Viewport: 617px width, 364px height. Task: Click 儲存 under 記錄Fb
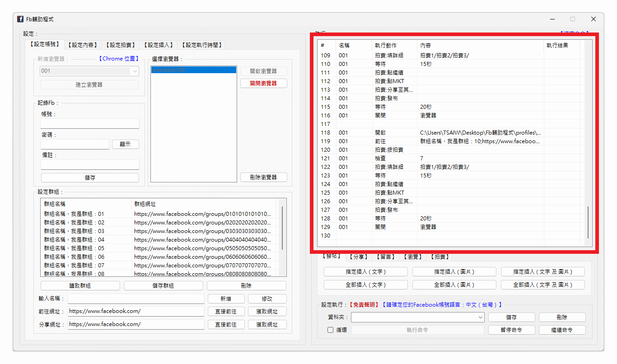pos(90,177)
